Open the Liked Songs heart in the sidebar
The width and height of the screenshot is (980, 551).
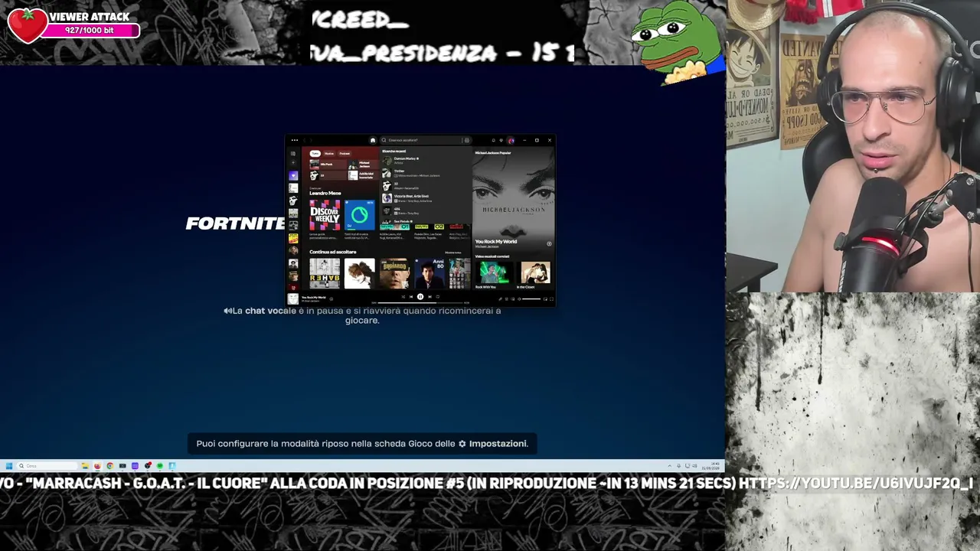point(293,175)
